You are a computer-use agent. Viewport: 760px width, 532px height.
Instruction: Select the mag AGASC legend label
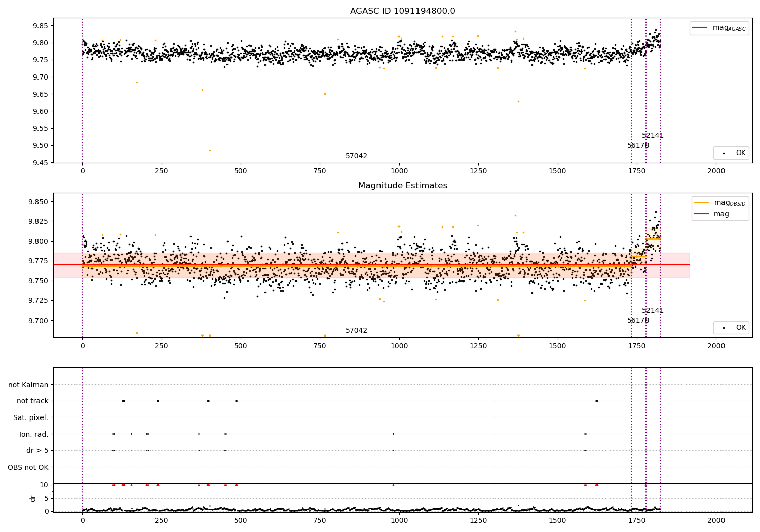point(729,28)
